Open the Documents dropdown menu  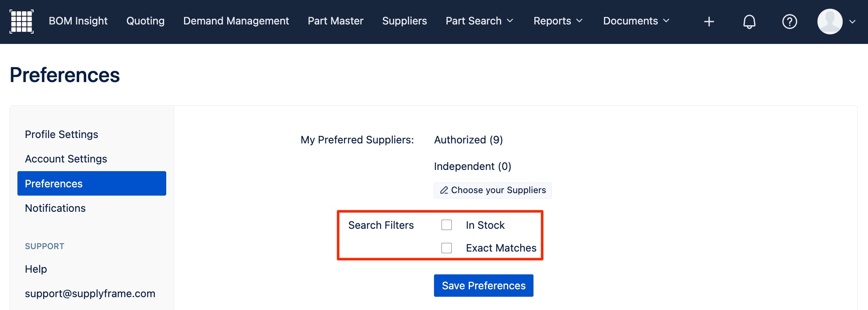pos(636,21)
